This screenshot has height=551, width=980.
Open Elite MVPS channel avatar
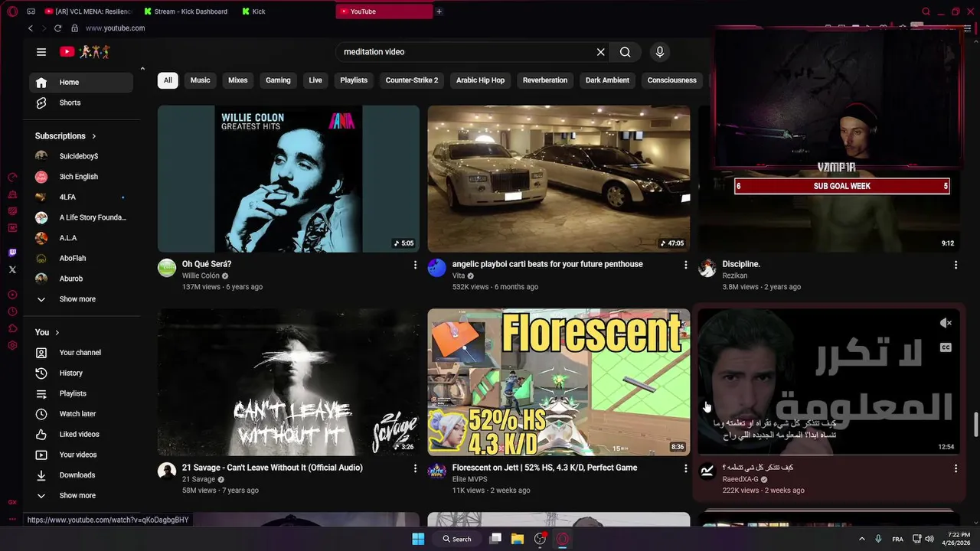[x=437, y=471]
